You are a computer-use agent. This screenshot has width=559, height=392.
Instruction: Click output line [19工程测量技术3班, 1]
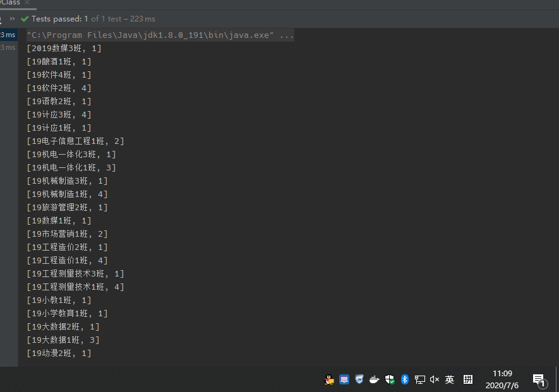(76, 274)
